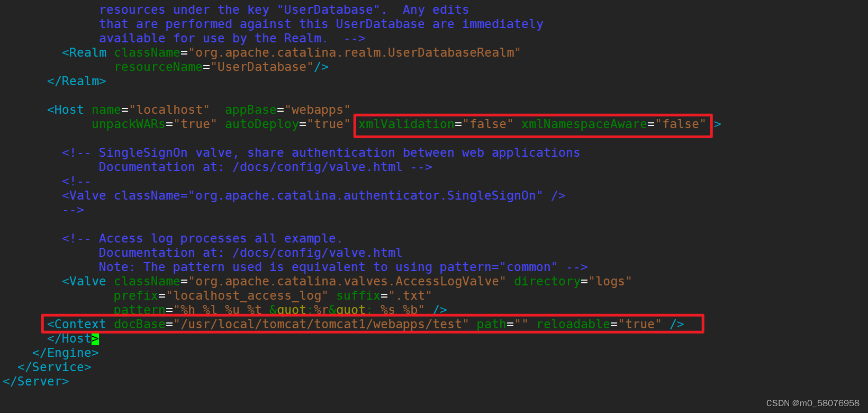Click the opening <Realm tag

tap(84, 53)
